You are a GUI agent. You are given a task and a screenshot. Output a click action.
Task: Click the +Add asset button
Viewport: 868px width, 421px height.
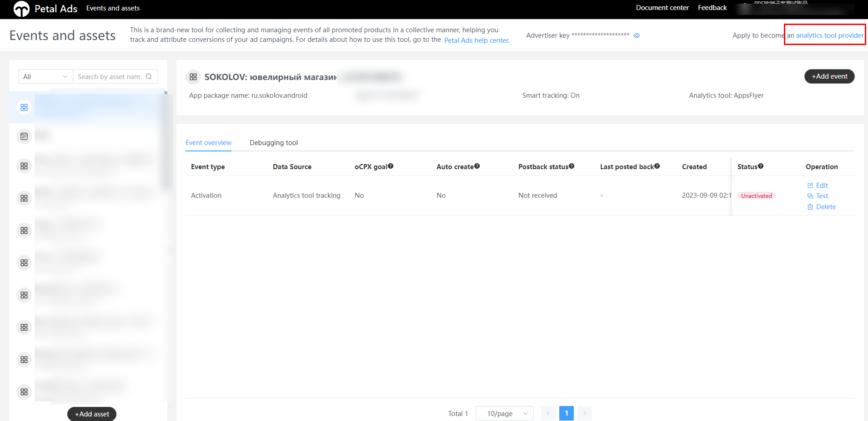click(91, 414)
